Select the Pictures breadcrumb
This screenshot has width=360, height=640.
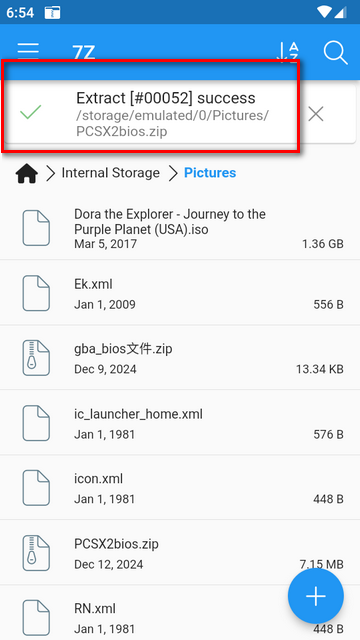click(x=210, y=173)
